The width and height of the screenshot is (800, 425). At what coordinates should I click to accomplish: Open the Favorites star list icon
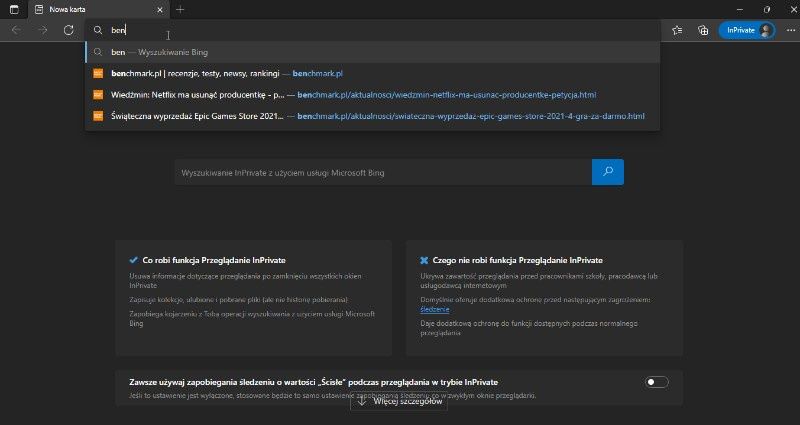coord(677,30)
